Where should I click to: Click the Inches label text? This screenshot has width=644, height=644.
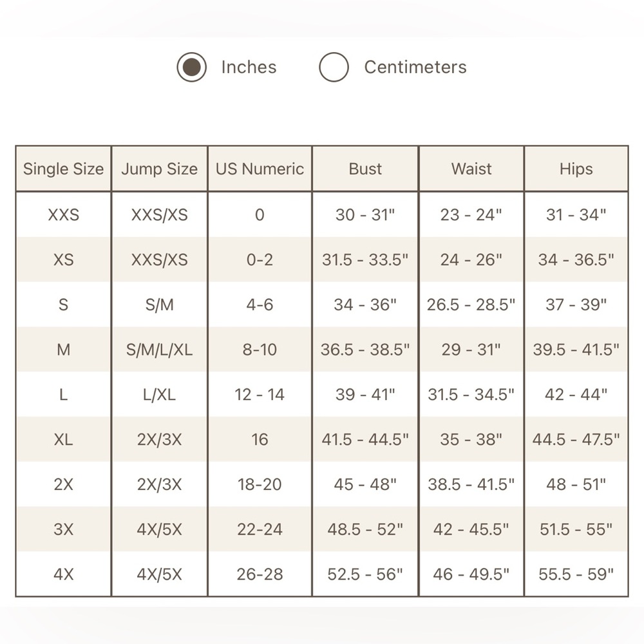click(x=249, y=67)
